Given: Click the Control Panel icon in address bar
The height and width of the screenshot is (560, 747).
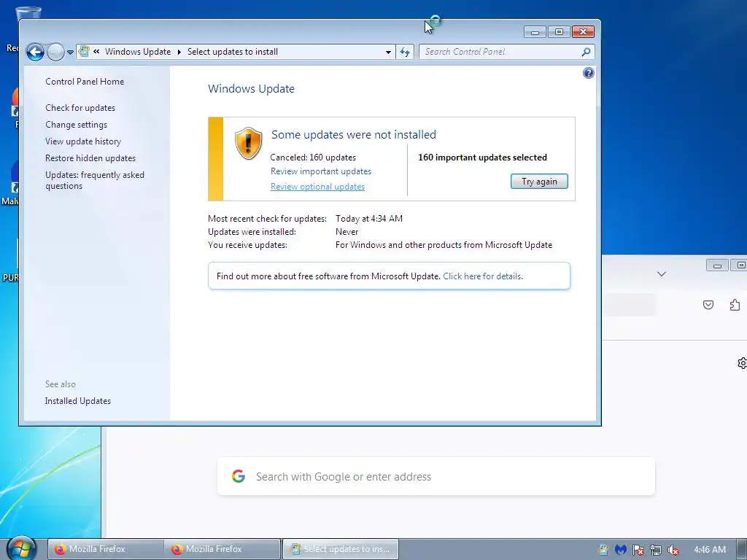Looking at the screenshot, I should coord(84,52).
